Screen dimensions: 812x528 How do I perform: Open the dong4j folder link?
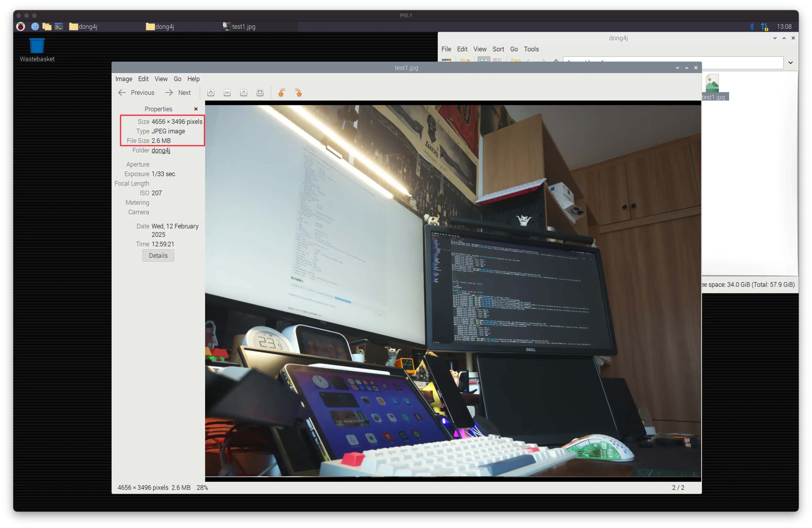click(x=161, y=150)
